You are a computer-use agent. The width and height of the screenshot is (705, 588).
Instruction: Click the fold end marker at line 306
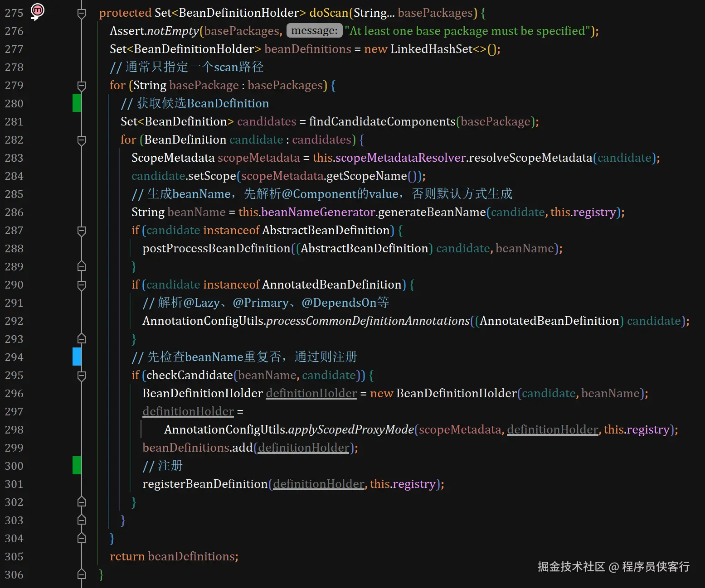[82, 574]
